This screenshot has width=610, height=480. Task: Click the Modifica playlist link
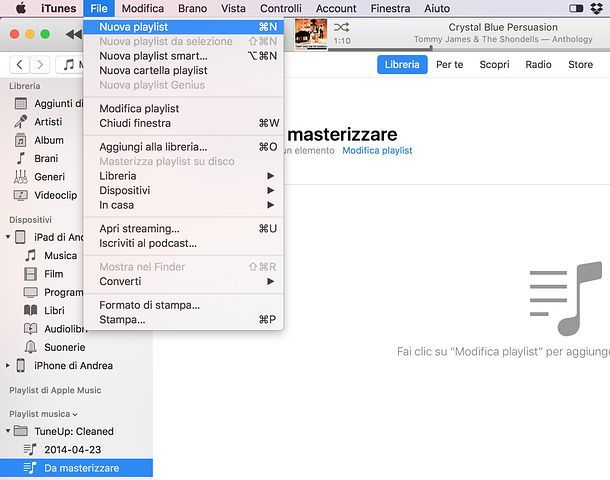[x=377, y=150]
